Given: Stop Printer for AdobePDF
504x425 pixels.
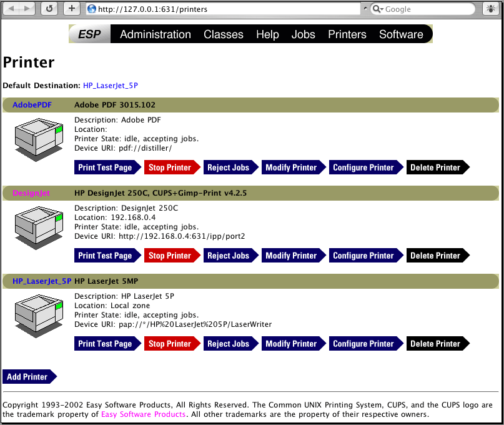Looking at the screenshot, I should click(x=172, y=167).
